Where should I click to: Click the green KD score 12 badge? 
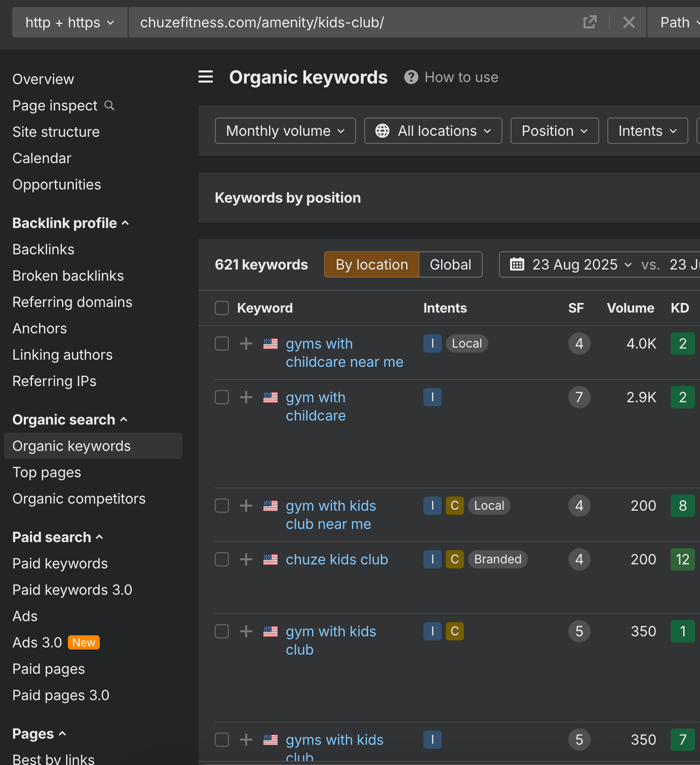point(682,559)
